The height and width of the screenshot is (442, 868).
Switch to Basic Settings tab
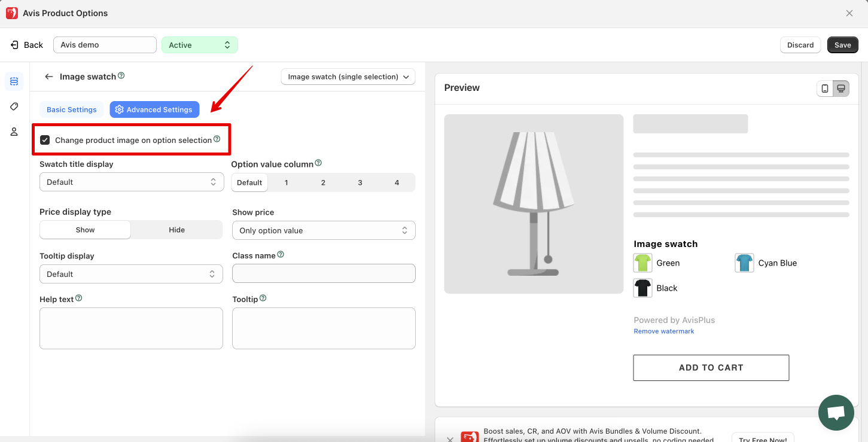tap(72, 109)
